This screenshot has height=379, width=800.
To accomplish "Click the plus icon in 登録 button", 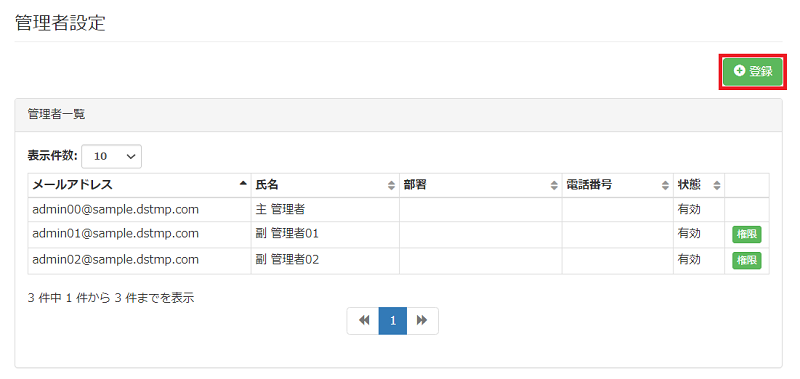I will tap(739, 71).
